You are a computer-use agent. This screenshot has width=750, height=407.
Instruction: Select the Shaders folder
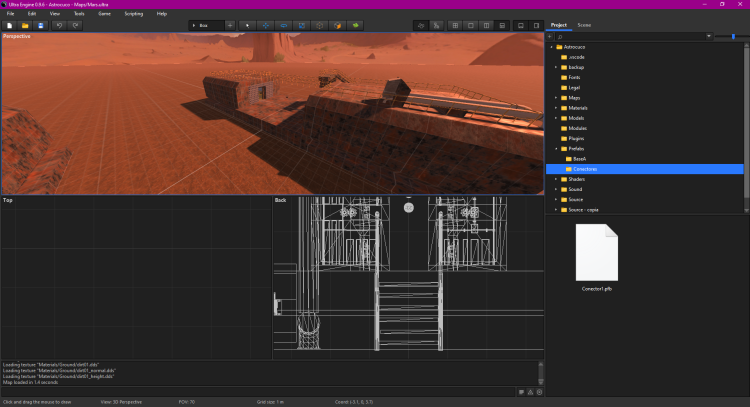(x=575, y=179)
